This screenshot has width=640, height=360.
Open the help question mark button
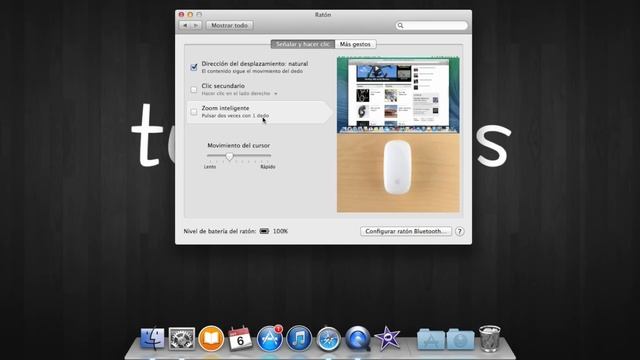tap(459, 231)
